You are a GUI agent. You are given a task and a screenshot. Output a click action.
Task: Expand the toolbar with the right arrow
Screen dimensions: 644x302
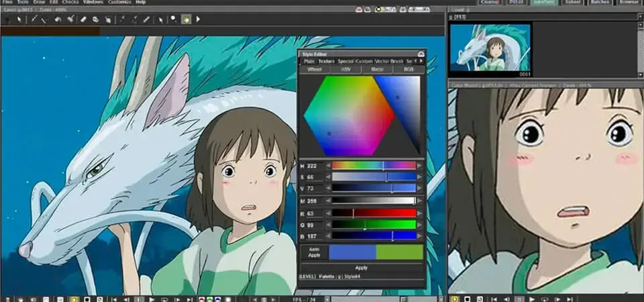[x=198, y=19]
